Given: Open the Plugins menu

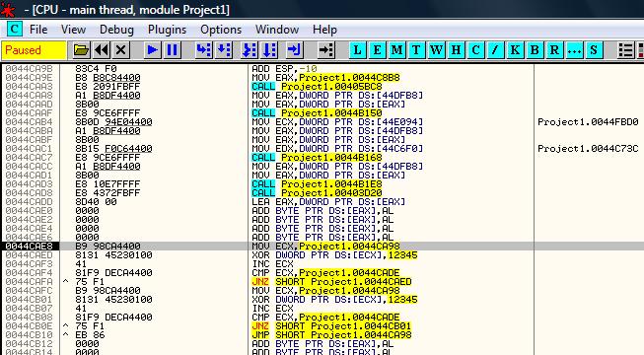Looking at the screenshot, I should click(x=167, y=30).
